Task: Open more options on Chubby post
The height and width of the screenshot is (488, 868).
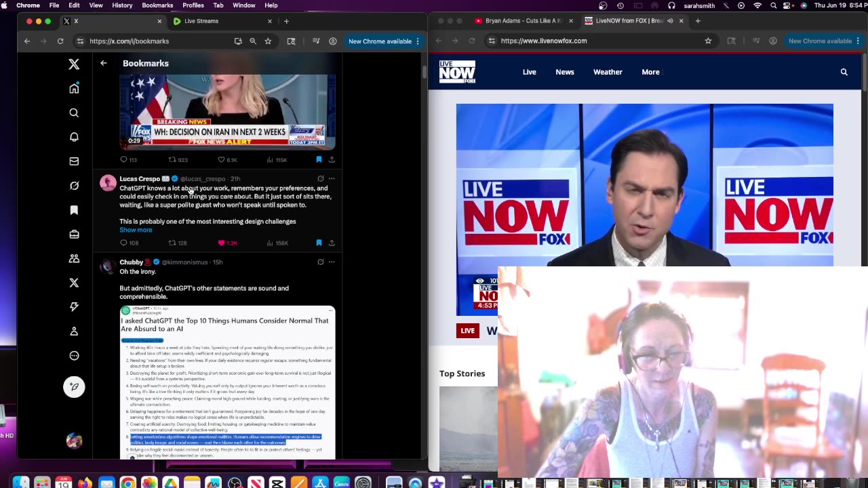Action: point(332,262)
